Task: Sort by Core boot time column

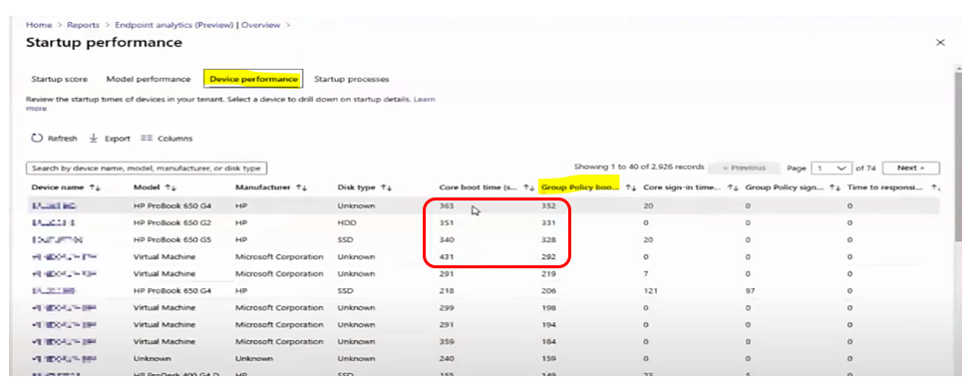Action: pyautogui.click(x=487, y=187)
